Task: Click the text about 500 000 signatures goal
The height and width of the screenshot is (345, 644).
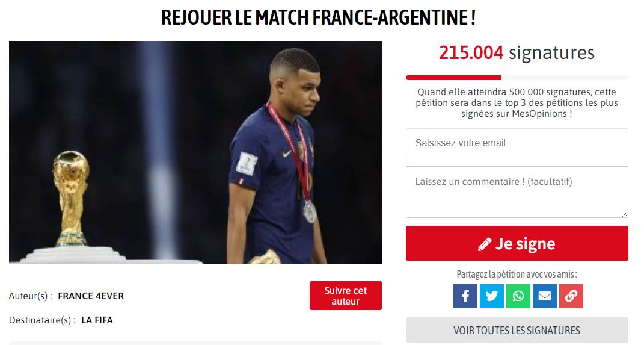Action: [517, 103]
